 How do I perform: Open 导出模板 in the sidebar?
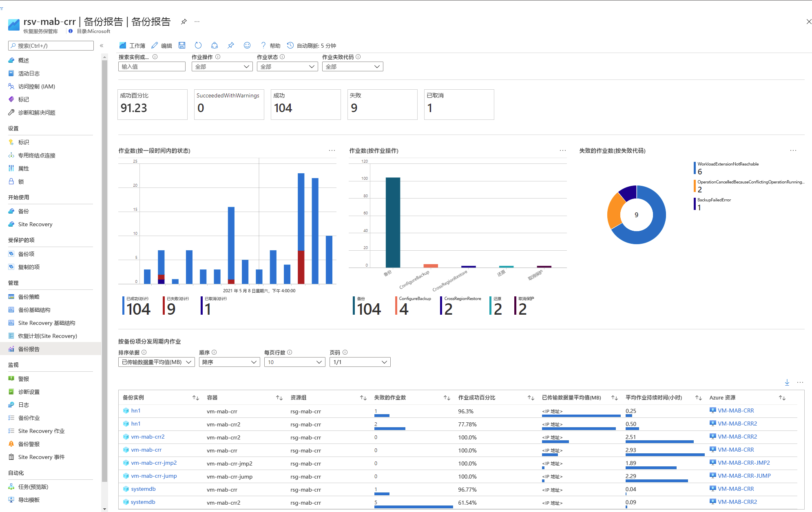click(x=29, y=500)
